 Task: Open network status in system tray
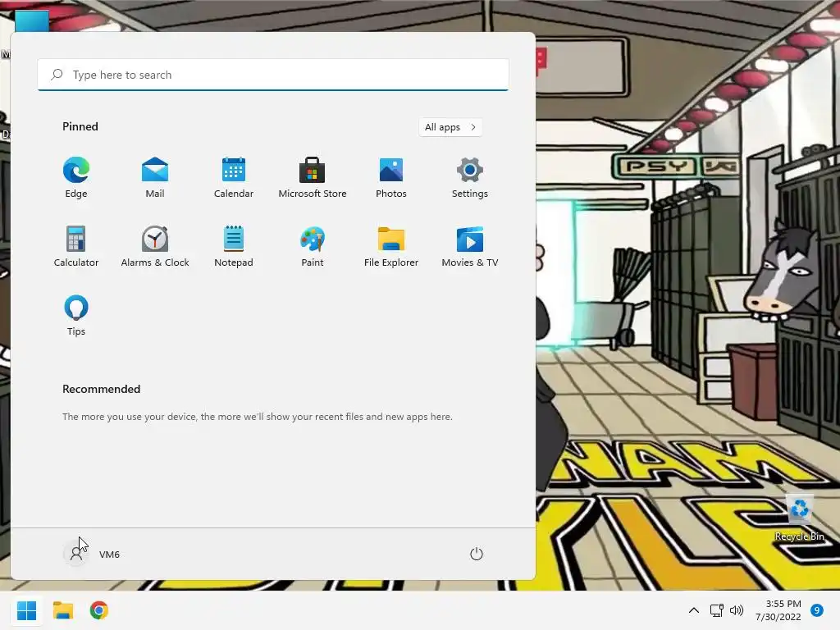click(x=716, y=610)
